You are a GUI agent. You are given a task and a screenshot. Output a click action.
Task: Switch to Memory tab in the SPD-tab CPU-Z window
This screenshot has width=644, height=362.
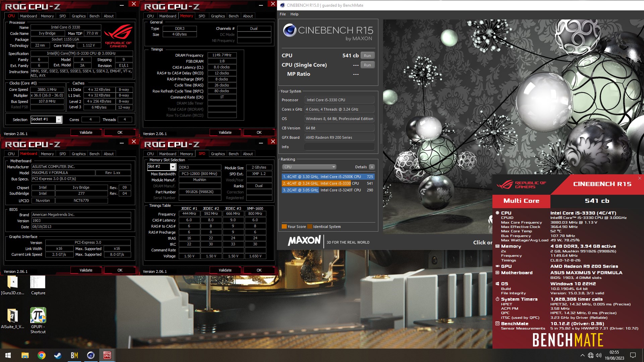pyautogui.click(x=186, y=154)
